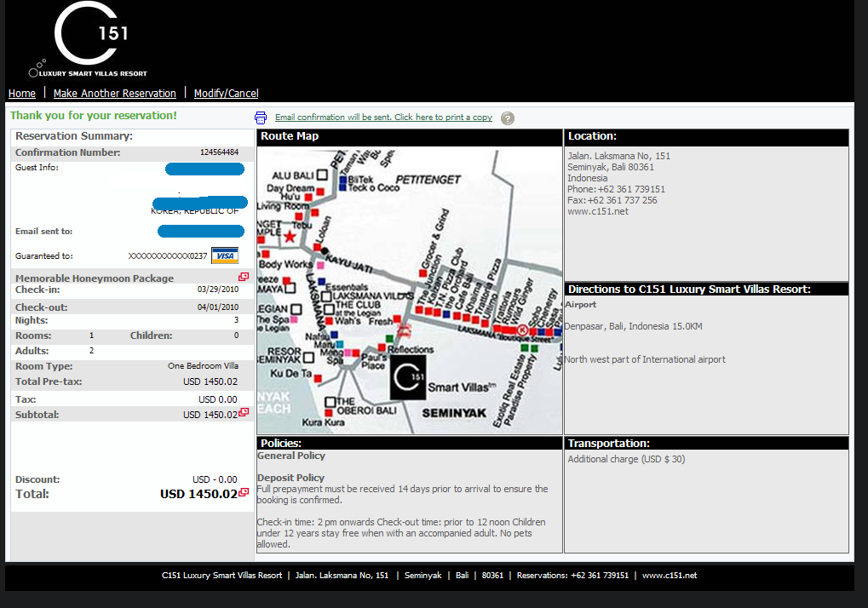Click THE OBEROI BALI label on map
Screen dimensions: 868x608
click(366, 406)
